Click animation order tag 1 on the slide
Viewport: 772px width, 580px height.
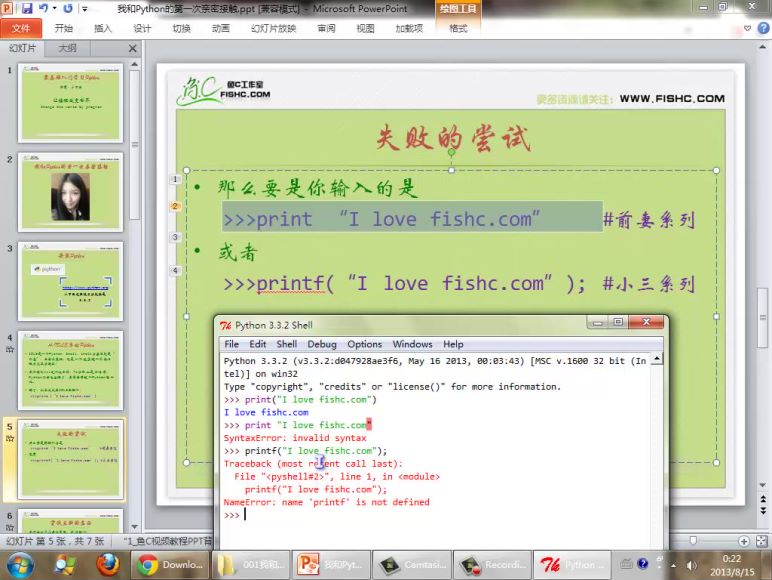pos(175,179)
